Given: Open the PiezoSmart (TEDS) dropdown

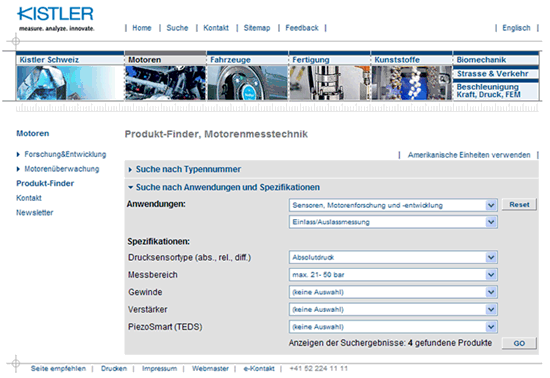Looking at the screenshot, I should click(x=393, y=327).
